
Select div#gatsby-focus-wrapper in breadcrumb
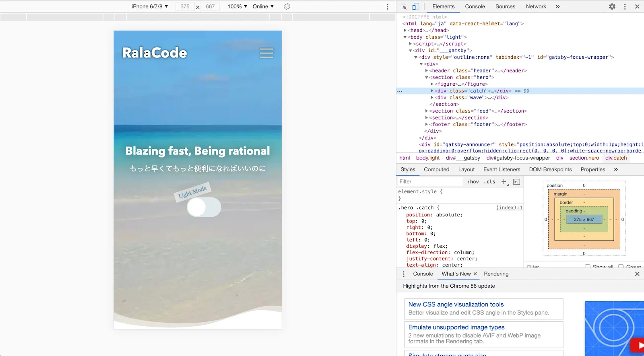click(x=518, y=158)
